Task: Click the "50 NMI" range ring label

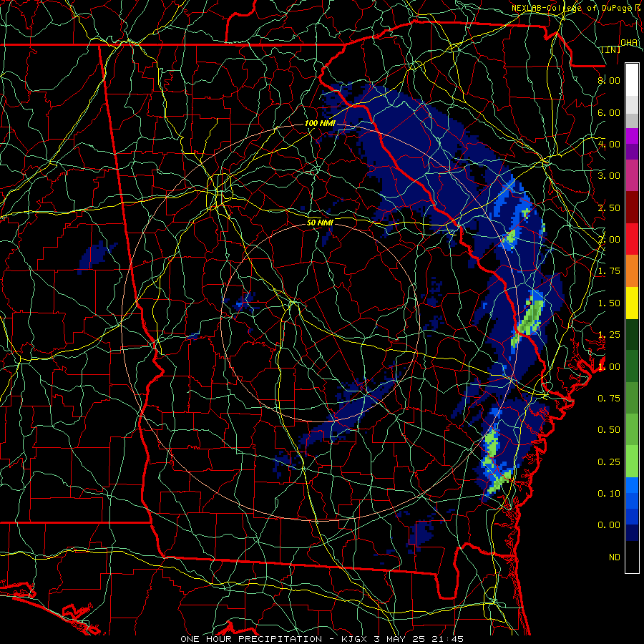Action: (320, 223)
